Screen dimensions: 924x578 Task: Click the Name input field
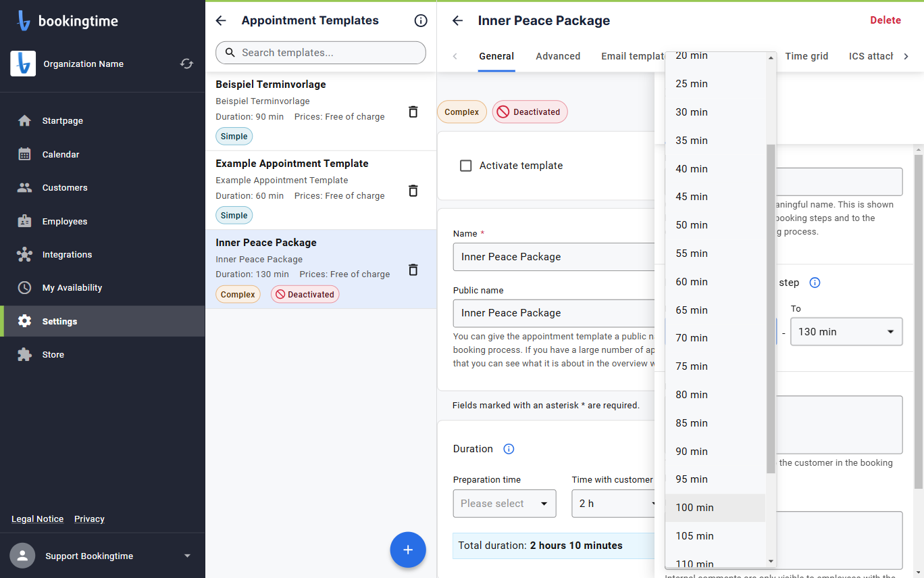coord(554,257)
